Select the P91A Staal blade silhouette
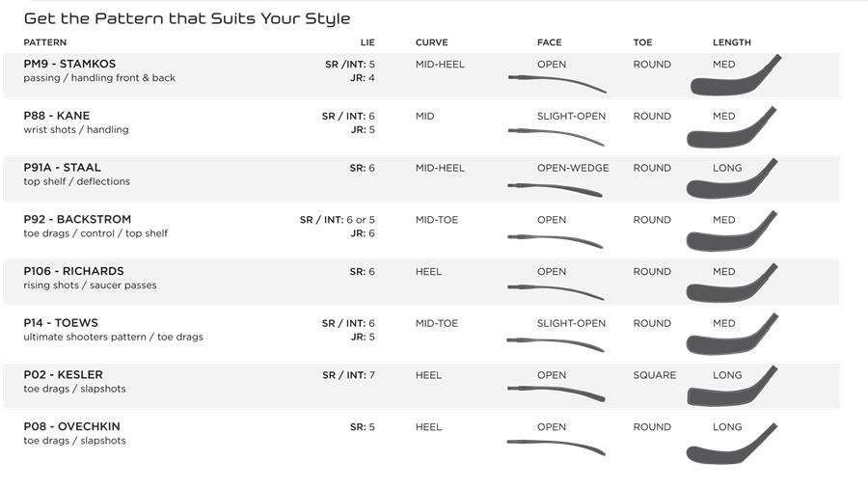The width and height of the screenshot is (868, 488). 731,178
